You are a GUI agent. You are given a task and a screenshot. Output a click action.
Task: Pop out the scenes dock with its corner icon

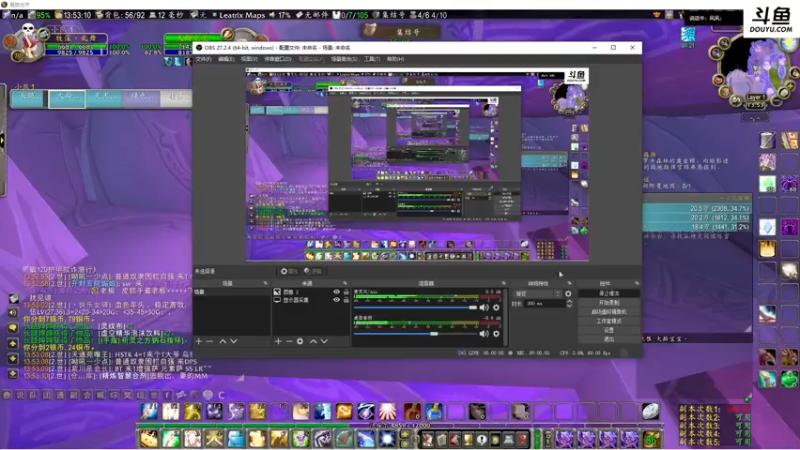[x=265, y=283]
